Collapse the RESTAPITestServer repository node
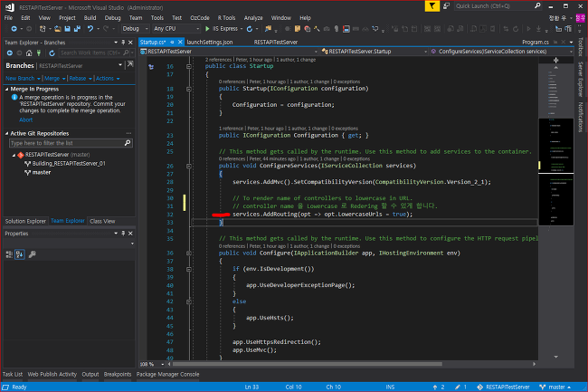This screenshot has width=588, height=392. tap(14, 155)
